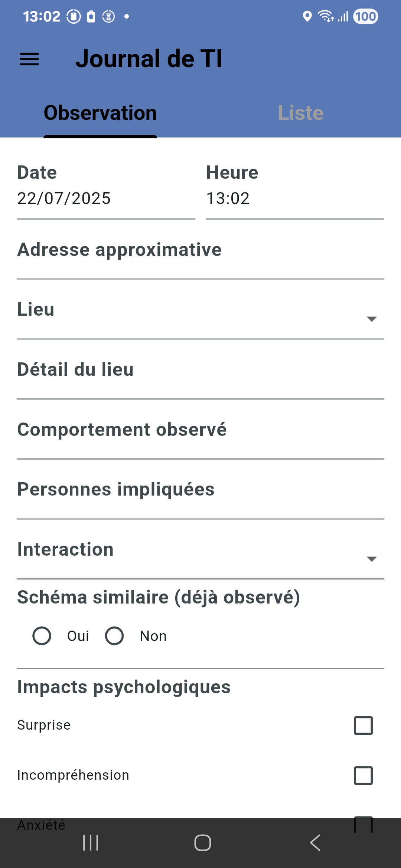The image size is (401, 868).
Task: Open the hamburger navigation menu
Action: [x=29, y=59]
